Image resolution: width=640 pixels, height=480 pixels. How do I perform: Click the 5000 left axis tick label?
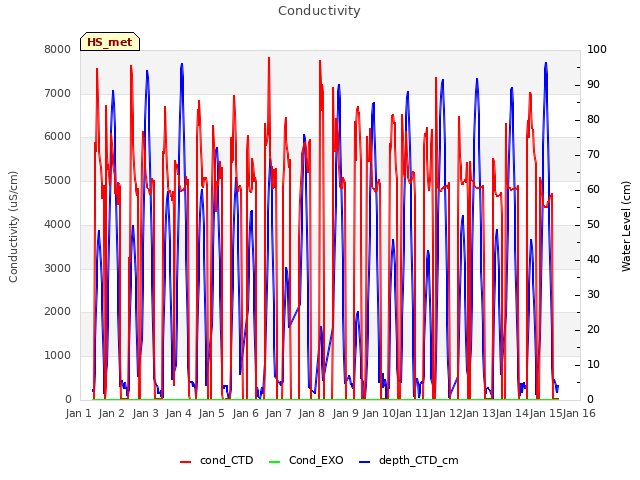[x=58, y=180]
